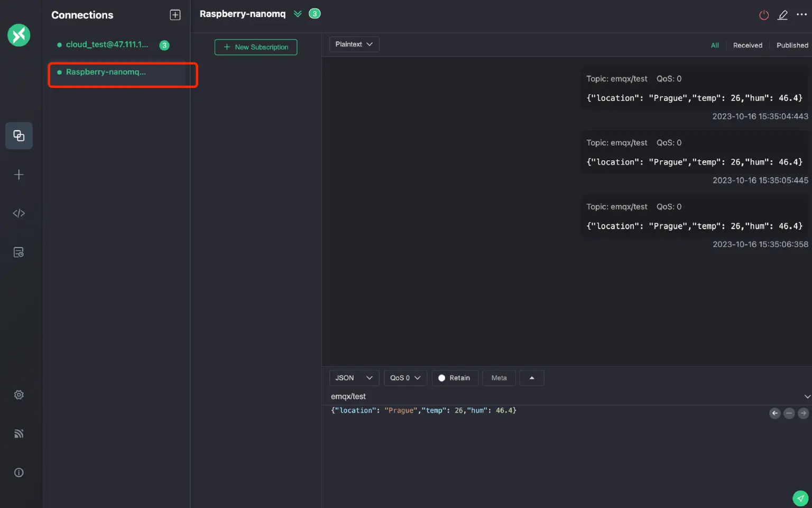Image resolution: width=812 pixels, height=508 pixels.
Task: Click the MQTTX logo icon
Action: pos(19,35)
